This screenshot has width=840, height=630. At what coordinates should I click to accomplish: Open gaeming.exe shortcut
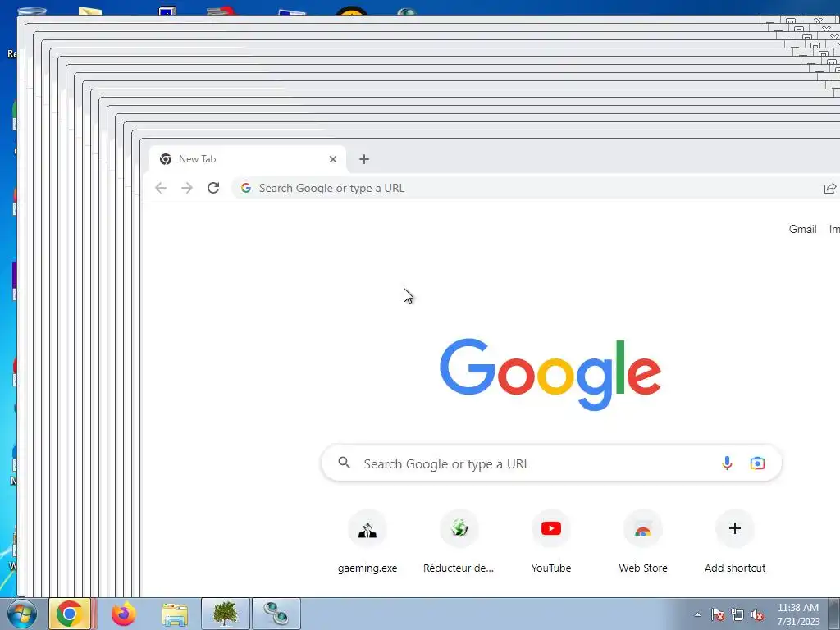pos(367,541)
